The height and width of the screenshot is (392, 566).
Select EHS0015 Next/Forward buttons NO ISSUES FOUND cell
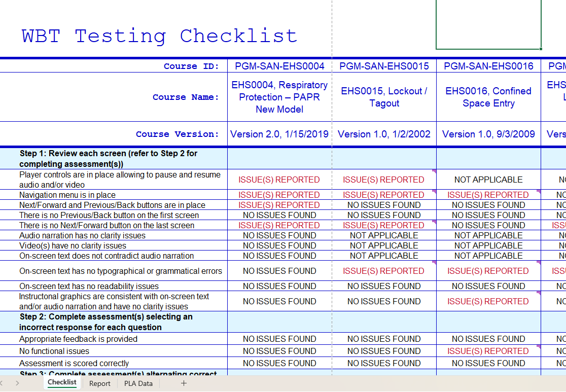(384, 205)
